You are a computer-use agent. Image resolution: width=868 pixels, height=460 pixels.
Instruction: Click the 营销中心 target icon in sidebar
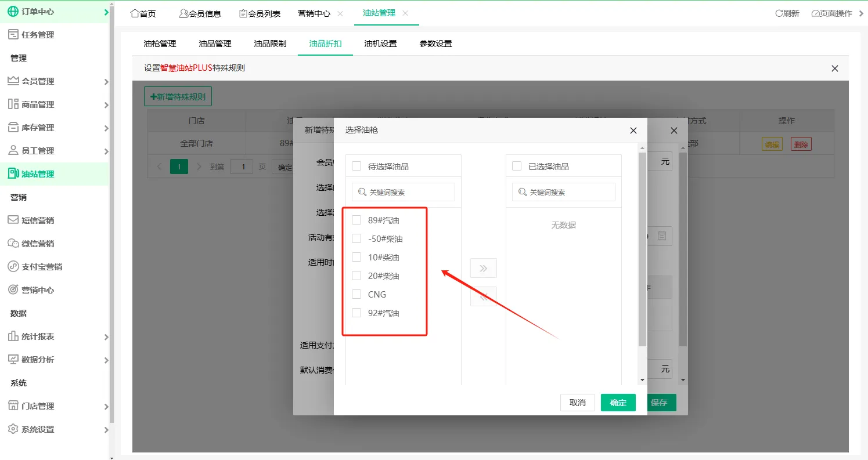13,290
